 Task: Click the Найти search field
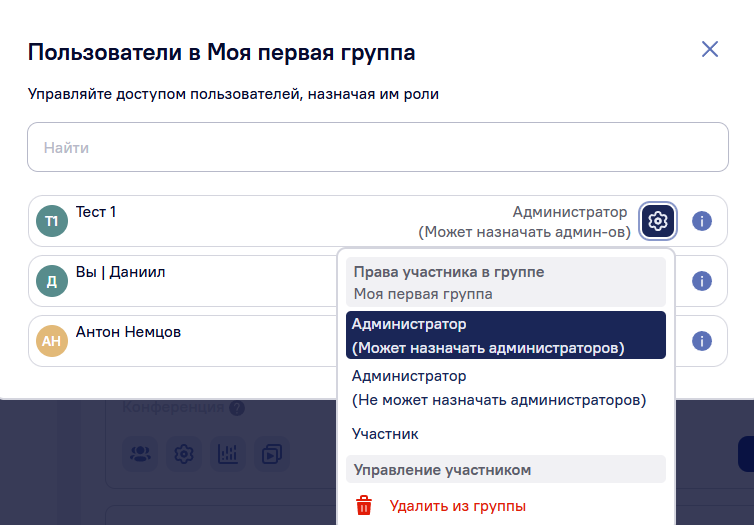click(378, 147)
